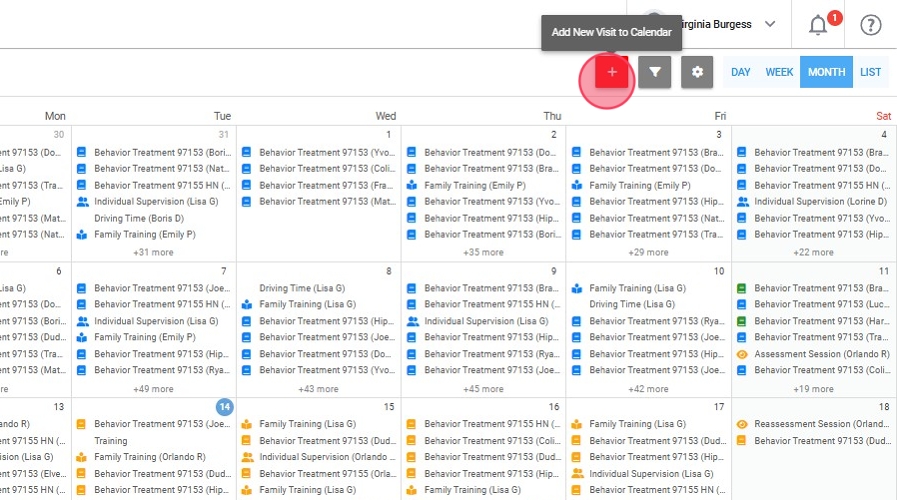Show +31 more events on Tuesday 31
The width and height of the screenshot is (897, 500).
[x=153, y=252]
